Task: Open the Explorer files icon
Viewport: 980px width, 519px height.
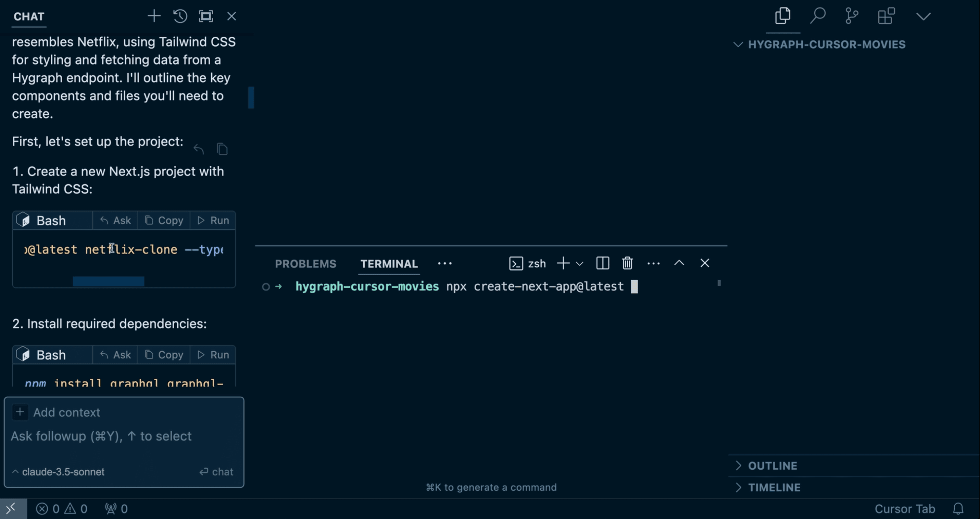Action: [x=782, y=16]
